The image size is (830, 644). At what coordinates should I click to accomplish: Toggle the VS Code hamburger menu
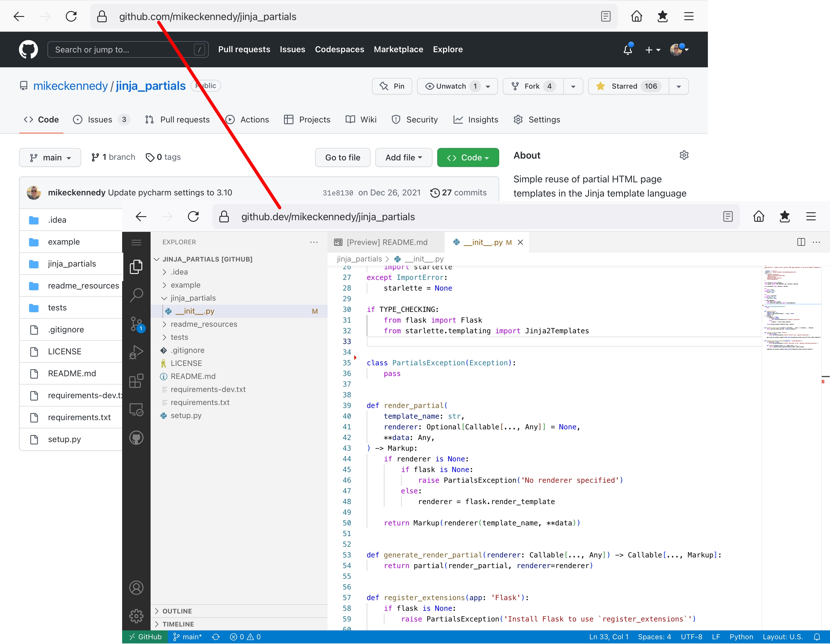(x=136, y=242)
